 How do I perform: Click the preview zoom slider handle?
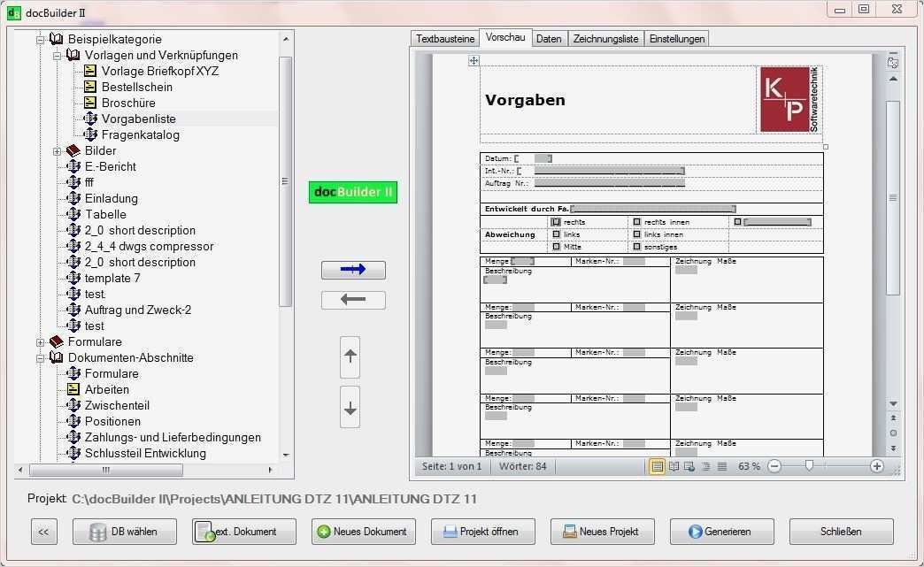click(809, 466)
